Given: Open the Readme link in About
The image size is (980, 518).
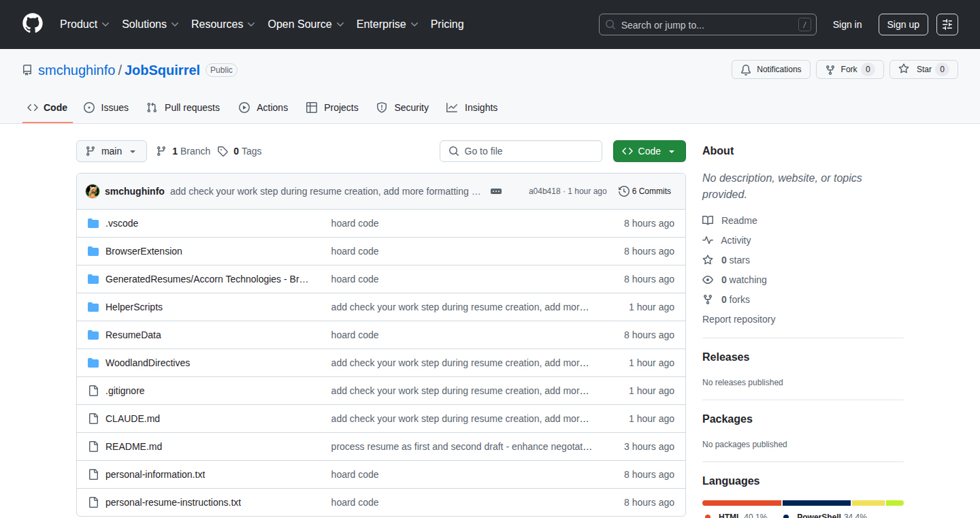Looking at the screenshot, I should tap(730, 221).
